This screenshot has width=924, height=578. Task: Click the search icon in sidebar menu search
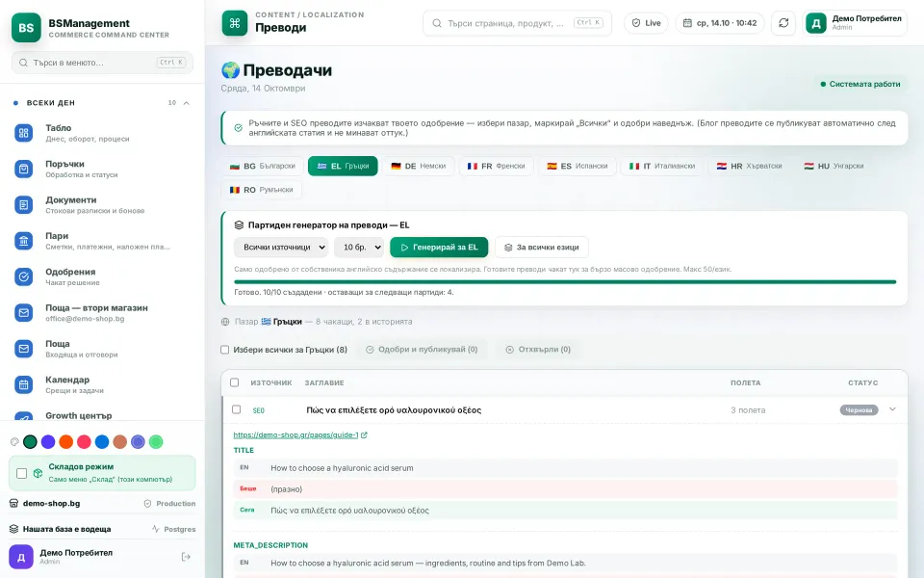(x=23, y=63)
